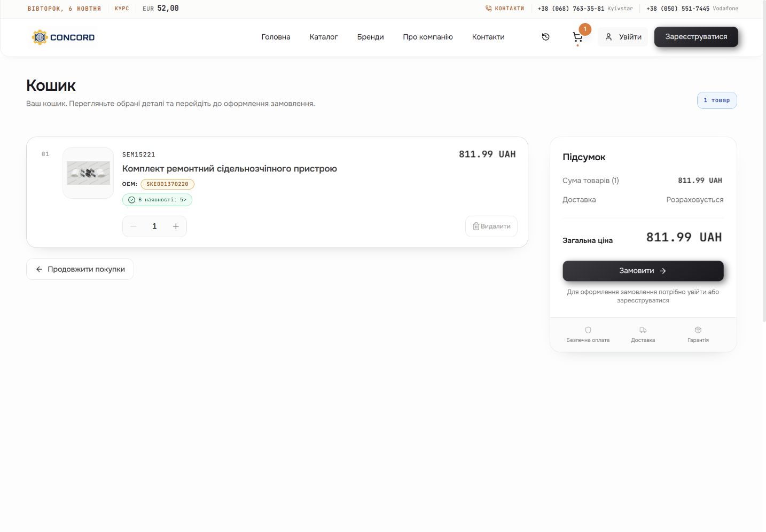This screenshot has height=532, width=766.
Task: Go to the Бренди page
Action: tap(371, 37)
